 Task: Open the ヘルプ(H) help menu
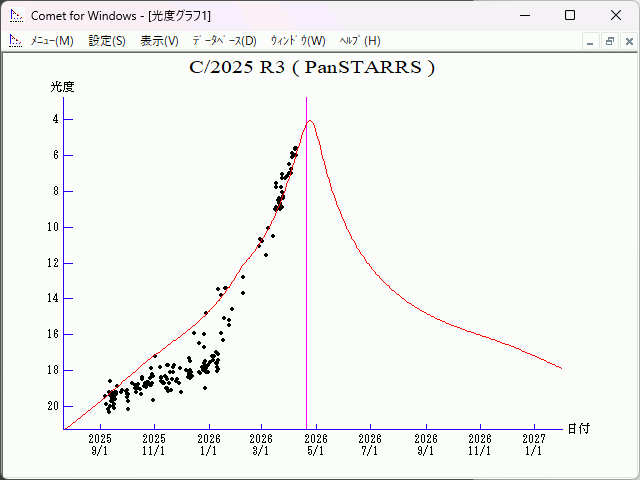[x=360, y=41]
